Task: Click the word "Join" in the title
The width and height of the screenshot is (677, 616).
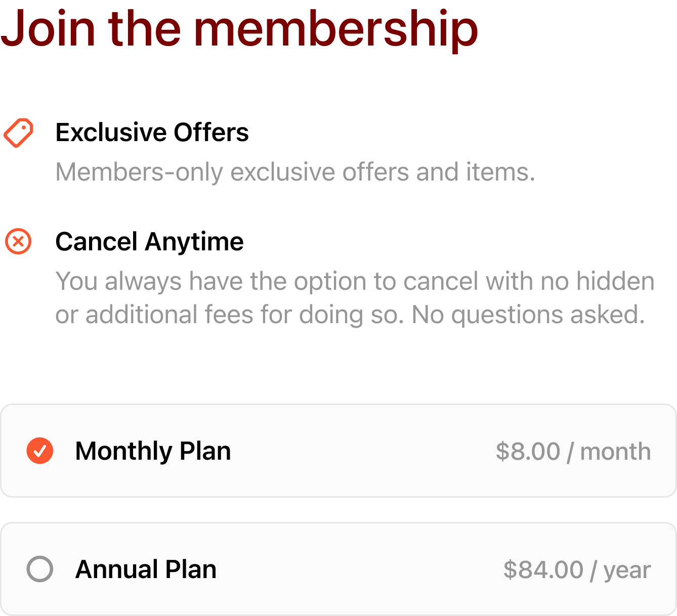Action: pyautogui.click(x=48, y=29)
